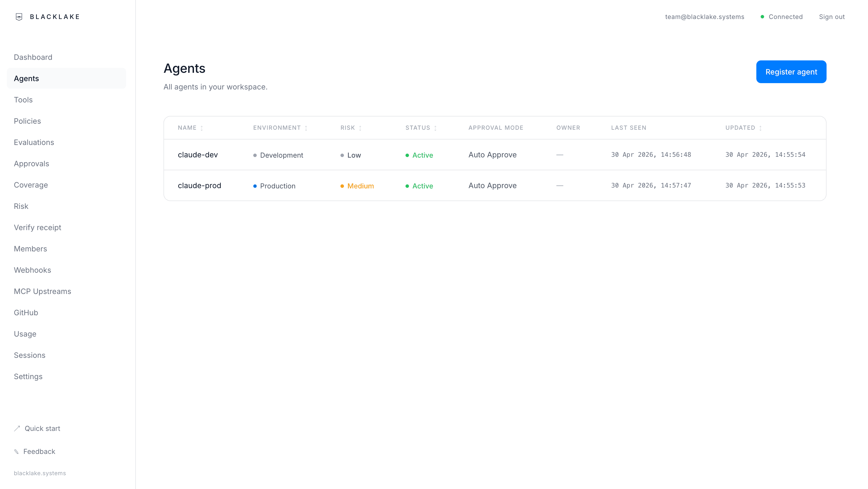
Task: Click the team@blacklake.systems account email
Action: 705,17
